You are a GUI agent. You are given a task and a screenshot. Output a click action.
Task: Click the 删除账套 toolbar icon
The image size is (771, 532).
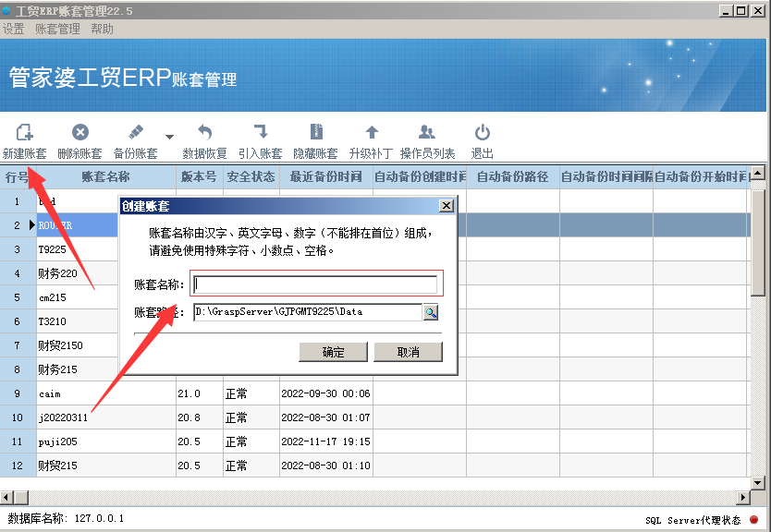click(x=80, y=133)
